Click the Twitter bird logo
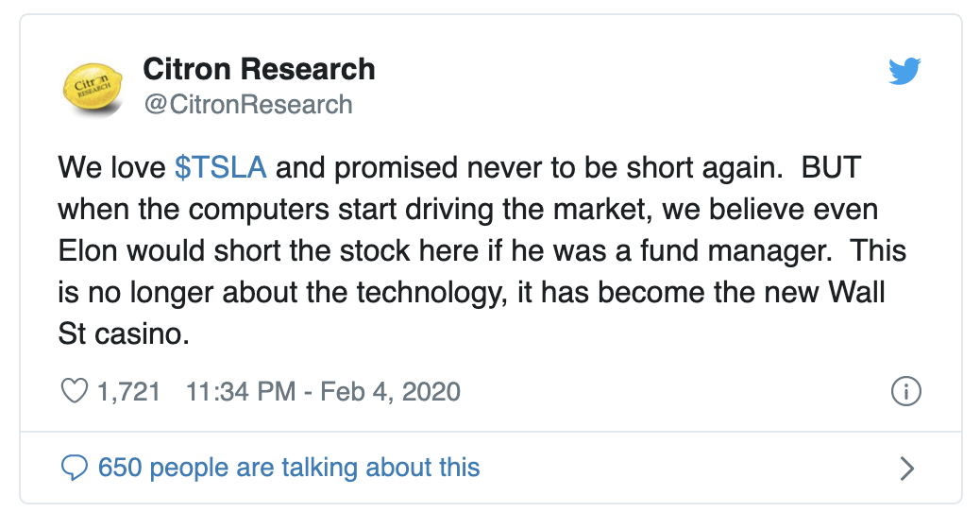Screen dimensions: 980x512 pyautogui.click(x=904, y=72)
